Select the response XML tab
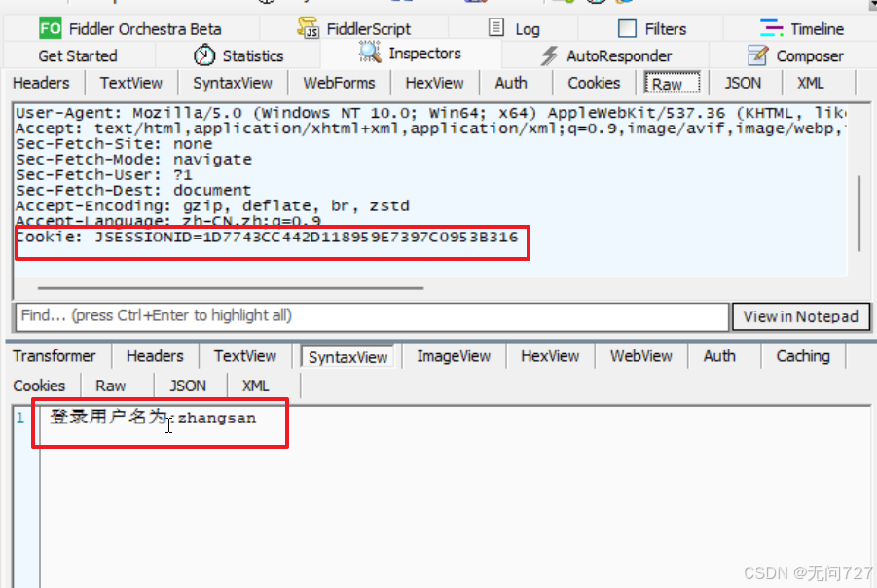The height and width of the screenshot is (588, 877). 256,386
